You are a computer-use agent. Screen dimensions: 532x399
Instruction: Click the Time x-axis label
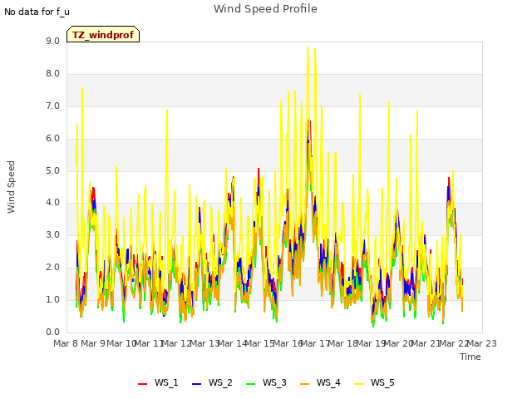pos(470,357)
